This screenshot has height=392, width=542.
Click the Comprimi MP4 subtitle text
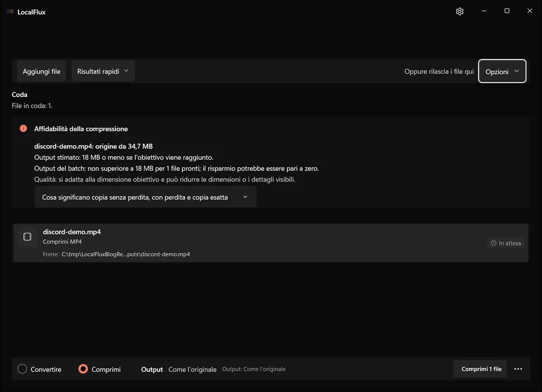(62, 242)
